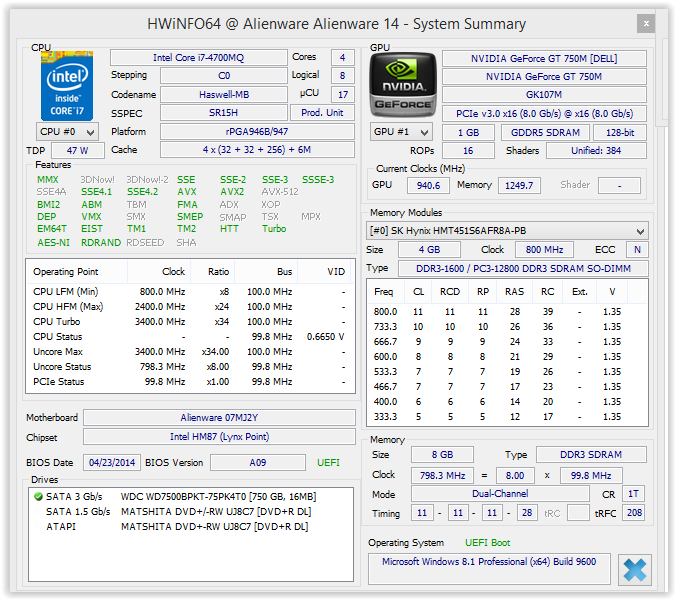Click the BIOS Version A09 field
The image size is (676, 600).
point(258,462)
